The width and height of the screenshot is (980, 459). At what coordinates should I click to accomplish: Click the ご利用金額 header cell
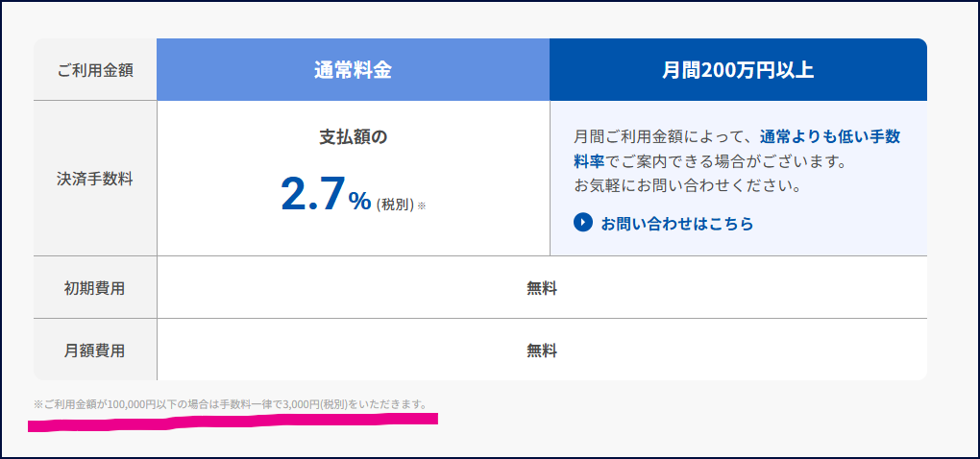pos(95,70)
